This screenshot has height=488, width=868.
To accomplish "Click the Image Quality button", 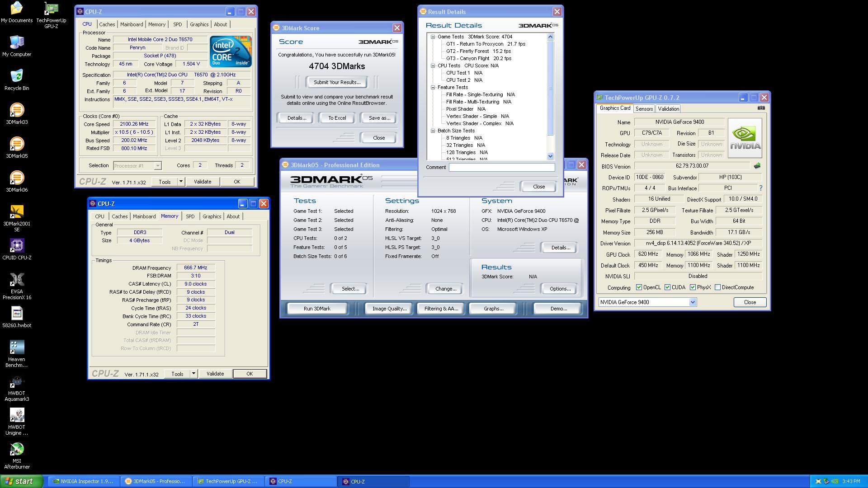I will [389, 309].
